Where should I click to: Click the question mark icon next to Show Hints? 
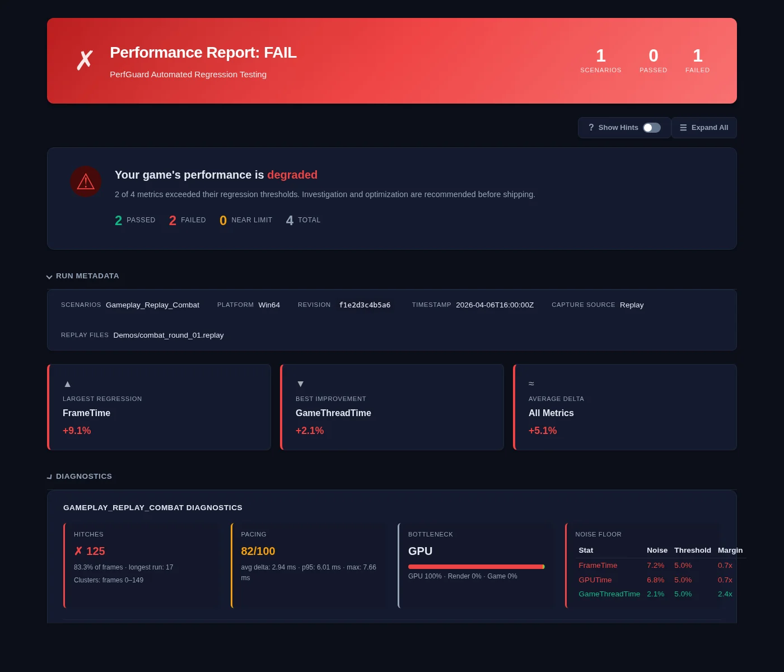click(591, 128)
